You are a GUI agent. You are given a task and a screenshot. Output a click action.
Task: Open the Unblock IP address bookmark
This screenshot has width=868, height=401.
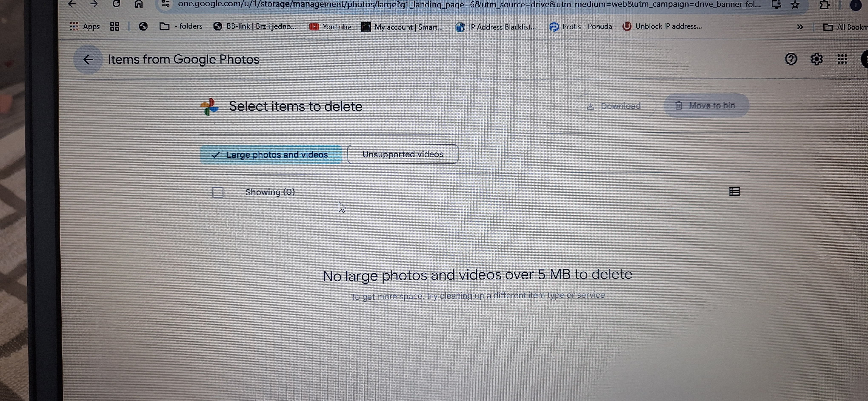(662, 26)
